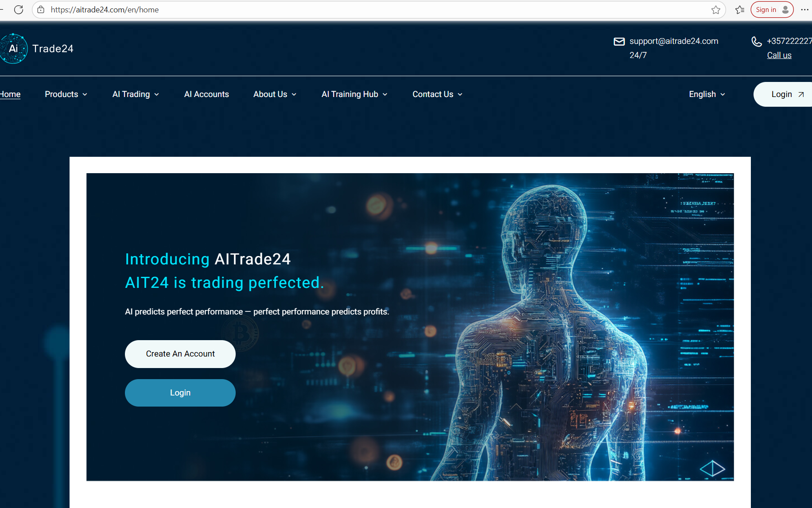
Task: Click the support email envelope icon
Action: [619, 42]
